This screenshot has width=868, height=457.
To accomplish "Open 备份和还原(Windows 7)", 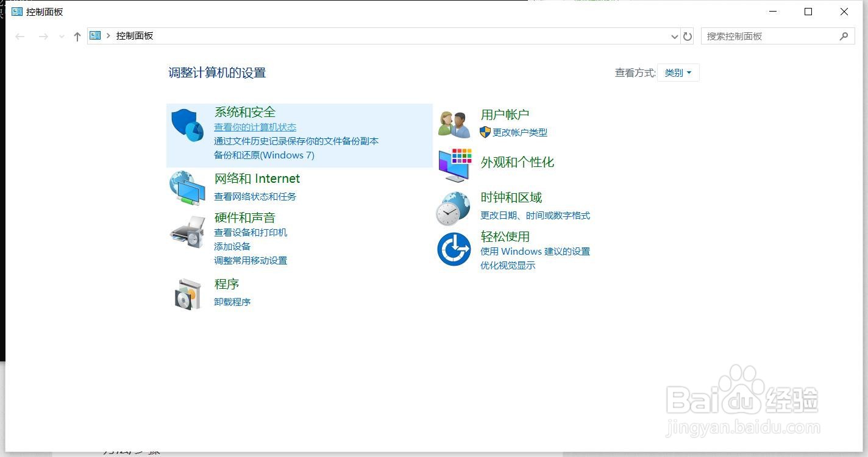I will point(265,155).
